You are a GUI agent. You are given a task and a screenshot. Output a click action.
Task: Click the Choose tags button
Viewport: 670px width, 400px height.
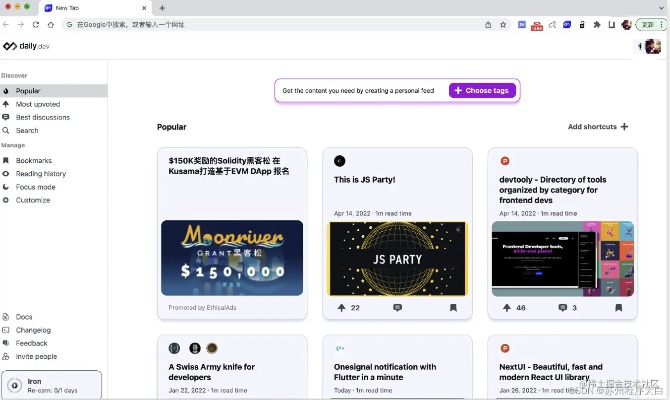point(482,91)
